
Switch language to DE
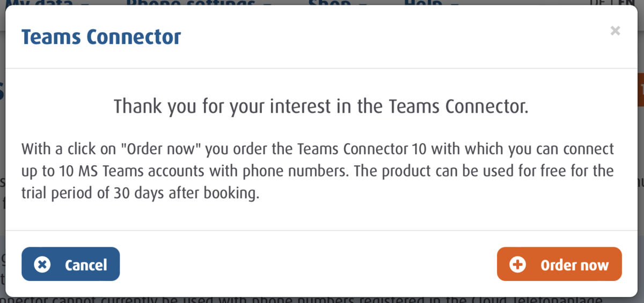click(x=596, y=2)
